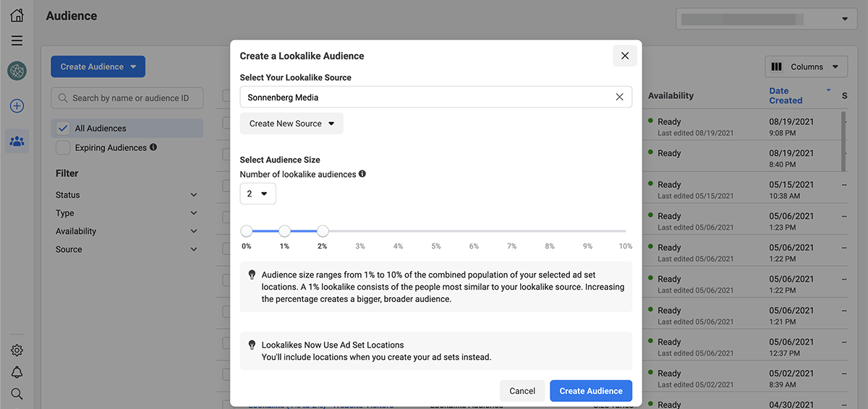
Task: Open notifications bell icon
Action: [x=17, y=372]
